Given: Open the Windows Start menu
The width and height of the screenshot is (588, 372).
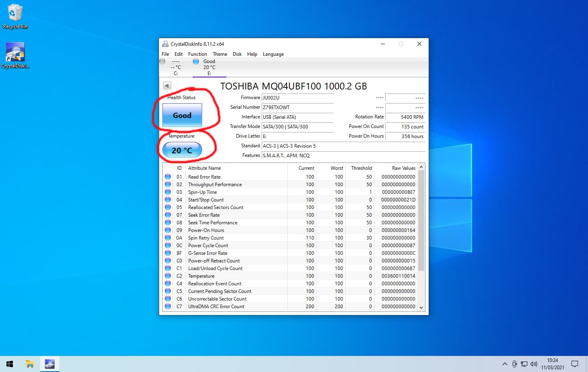Looking at the screenshot, I should click(x=10, y=364).
